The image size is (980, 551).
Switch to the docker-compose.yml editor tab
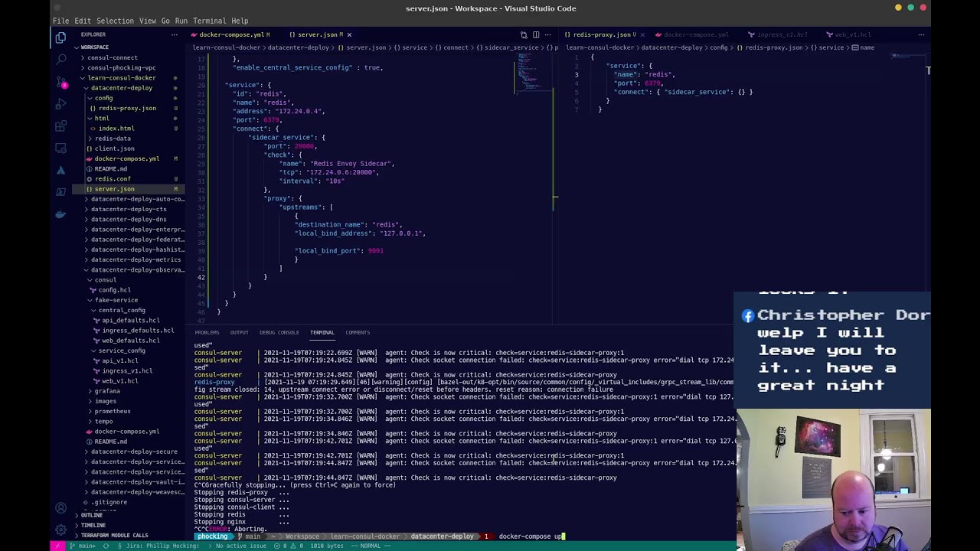[230, 34]
